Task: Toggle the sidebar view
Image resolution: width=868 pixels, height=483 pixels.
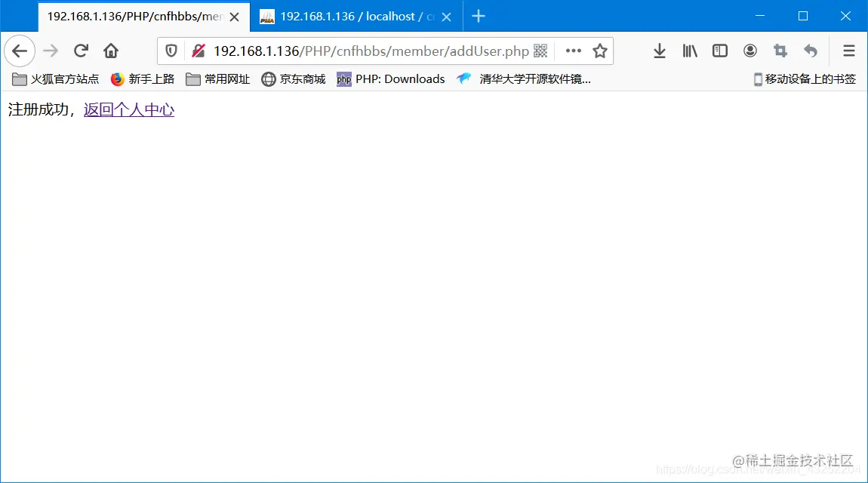Action: [x=719, y=51]
